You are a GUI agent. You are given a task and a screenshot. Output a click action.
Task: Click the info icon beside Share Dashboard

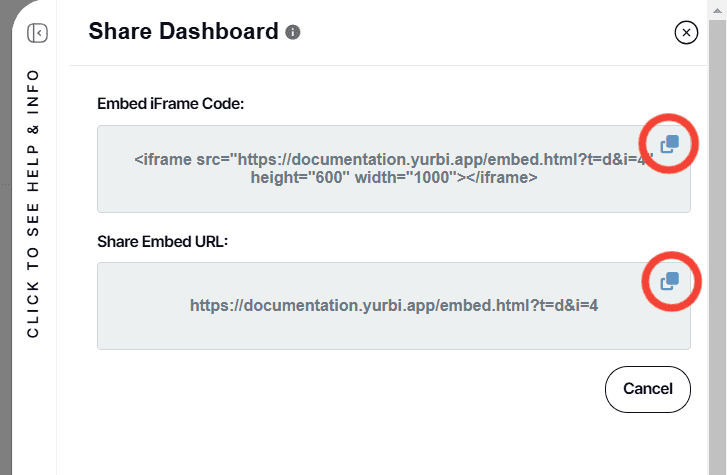tap(293, 33)
